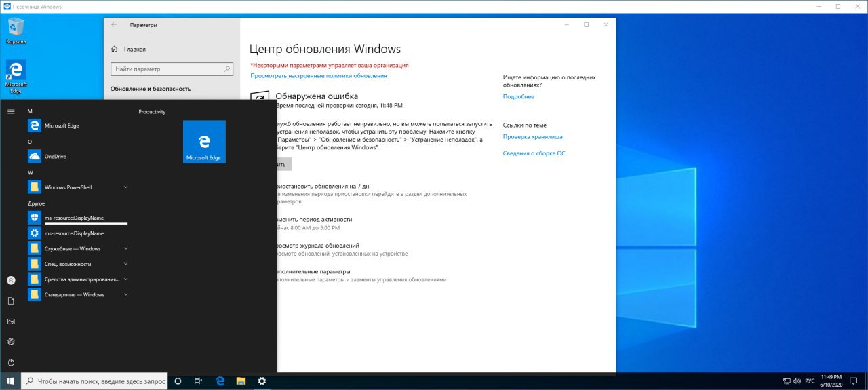Switch the РУС input language indicator

click(x=810, y=381)
